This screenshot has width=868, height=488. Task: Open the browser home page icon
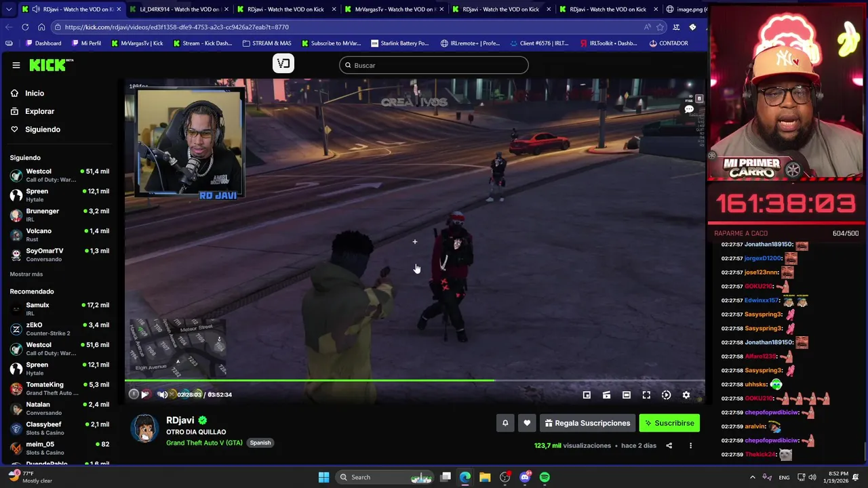pyautogui.click(x=41, y=27)
